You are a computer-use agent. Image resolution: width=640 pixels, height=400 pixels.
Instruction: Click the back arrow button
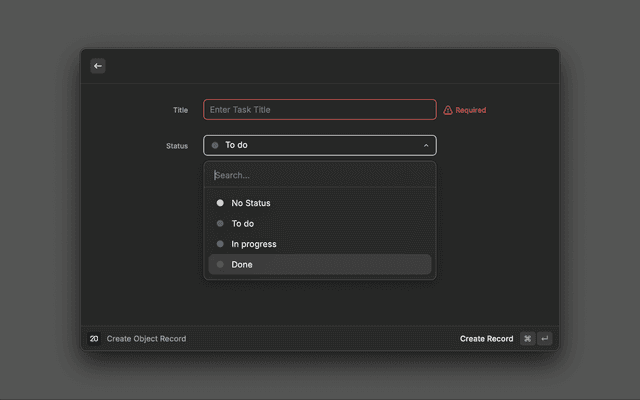pyautogui.click(x=98, y=66)
